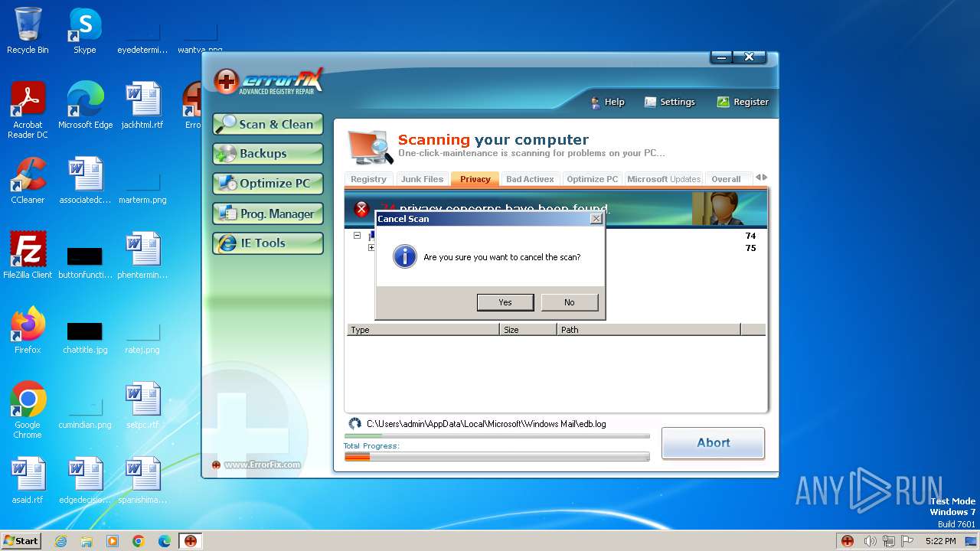
Task: Open Prog. Manager section
Action: tap(268, 214)
